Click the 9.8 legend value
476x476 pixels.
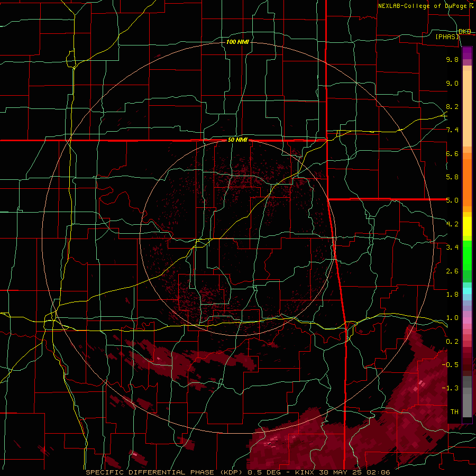(452, 59)
